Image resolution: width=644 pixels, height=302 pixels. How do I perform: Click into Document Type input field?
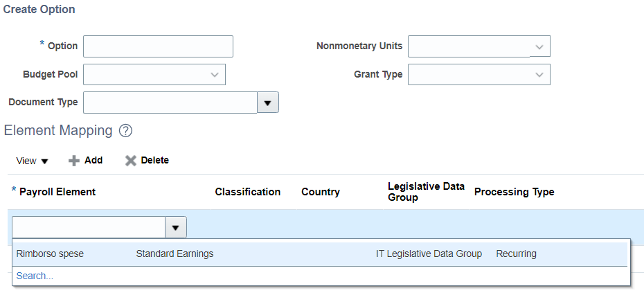point(170,103)
